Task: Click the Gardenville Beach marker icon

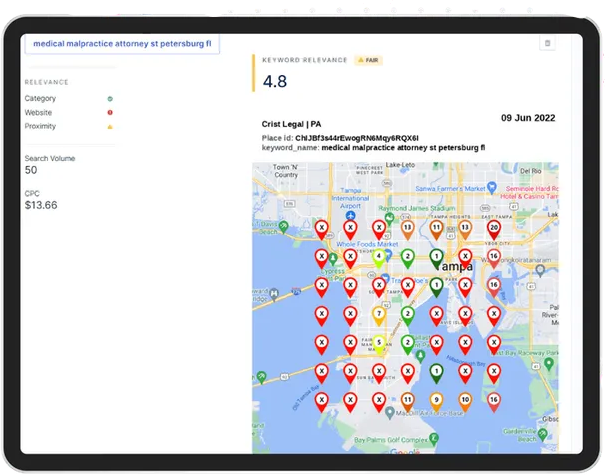Action: click(543, 434)
